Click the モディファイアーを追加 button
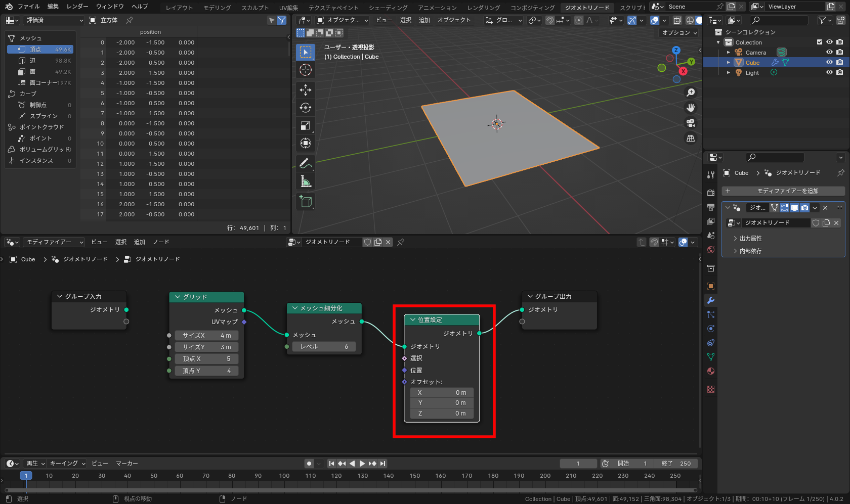The width and height of the screenshot is (850, 504). point(783,191)
